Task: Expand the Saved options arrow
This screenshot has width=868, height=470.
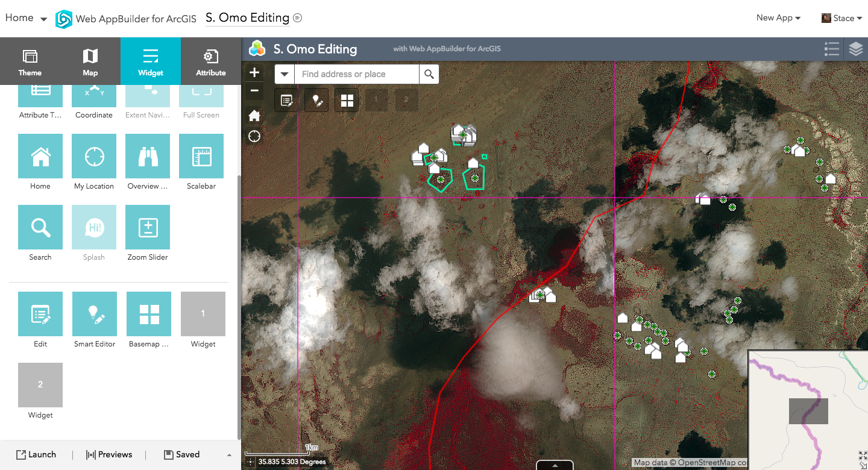Action: [x=229, y=455]
